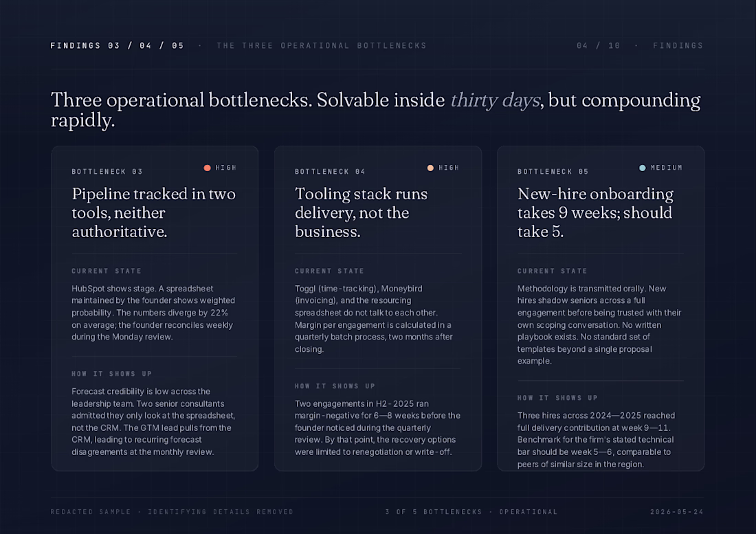Open the 'Pipeline tracked in two tools' card title

click(154, 212)
